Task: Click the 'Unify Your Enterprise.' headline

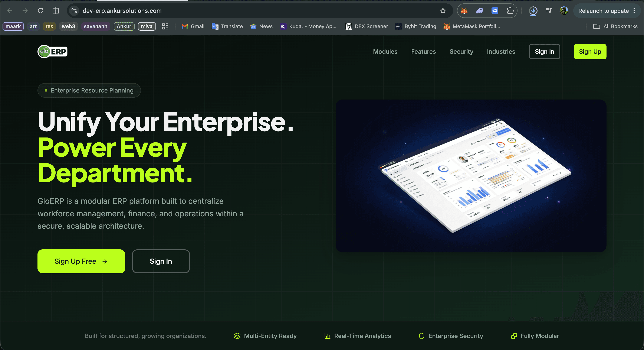Action: tap(165, 122)
